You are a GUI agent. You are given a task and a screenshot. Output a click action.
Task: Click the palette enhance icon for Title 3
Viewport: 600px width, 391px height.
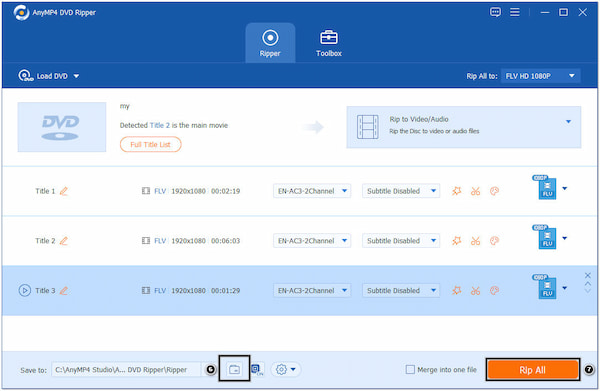[x=494, y=290]
